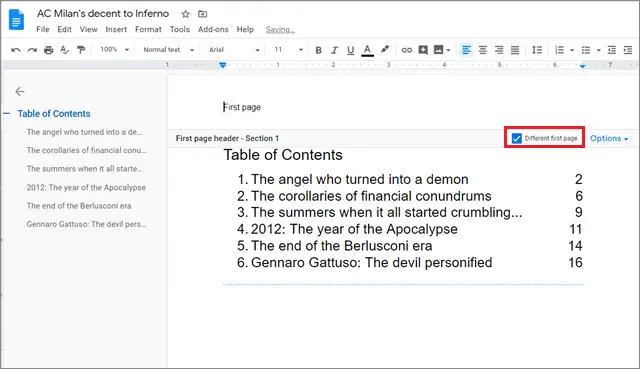Click the Table of Contents heading in document
This screenshot has height=369, width=640.
[283, 155]
